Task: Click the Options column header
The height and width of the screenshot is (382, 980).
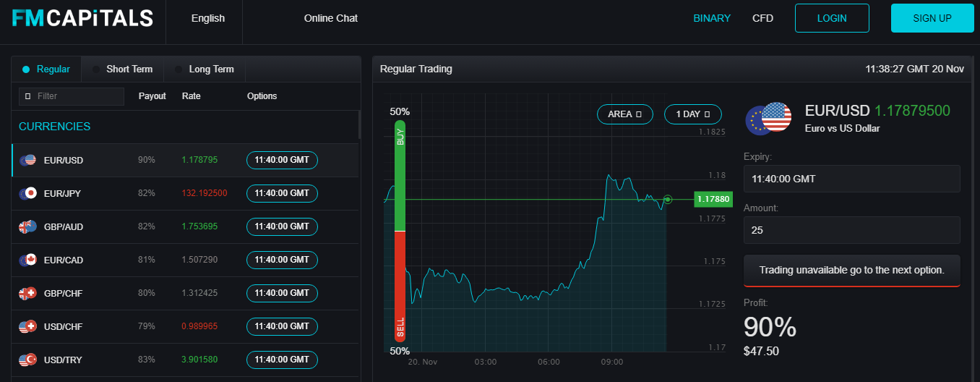Action: pyautogui.click(x=262, y=96)
